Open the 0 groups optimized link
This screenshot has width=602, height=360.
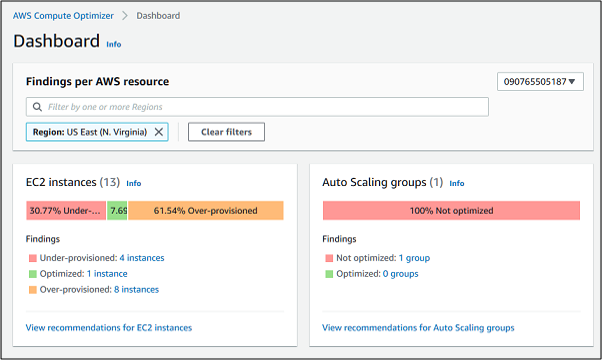click(400, 274)
